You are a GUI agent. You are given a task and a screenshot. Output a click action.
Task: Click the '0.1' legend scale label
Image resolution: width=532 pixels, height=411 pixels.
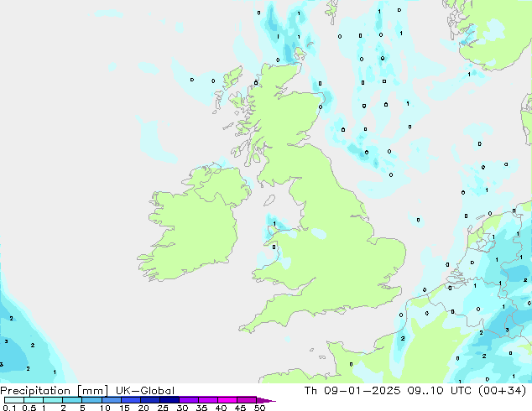click(9, 408)
